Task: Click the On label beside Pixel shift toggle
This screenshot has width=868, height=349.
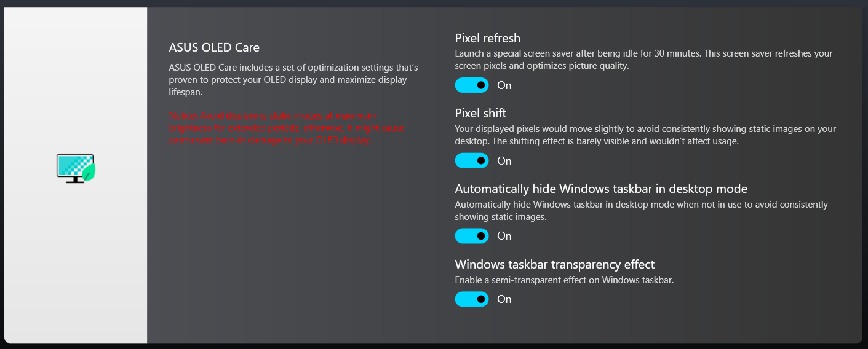Action: point(504,161)
